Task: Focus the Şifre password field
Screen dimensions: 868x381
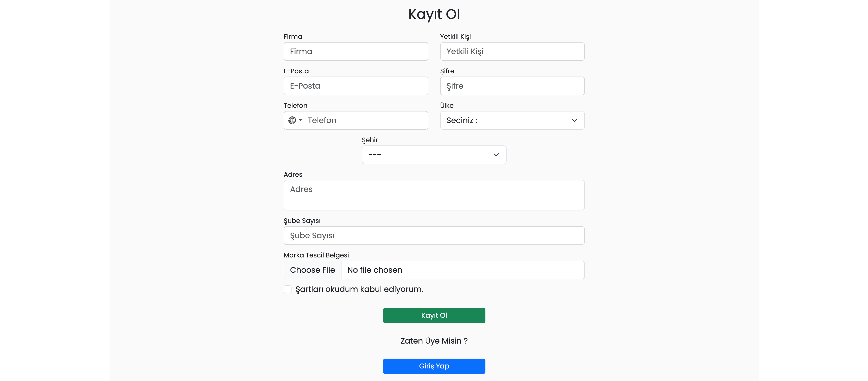Action: tap(512, 86)
